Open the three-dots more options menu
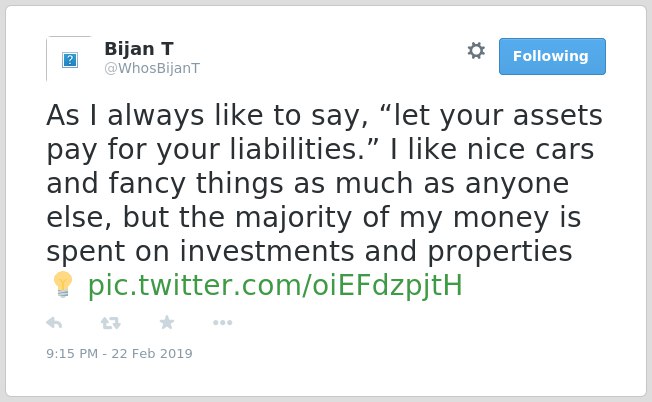The image size is (652, 402). 222,323
